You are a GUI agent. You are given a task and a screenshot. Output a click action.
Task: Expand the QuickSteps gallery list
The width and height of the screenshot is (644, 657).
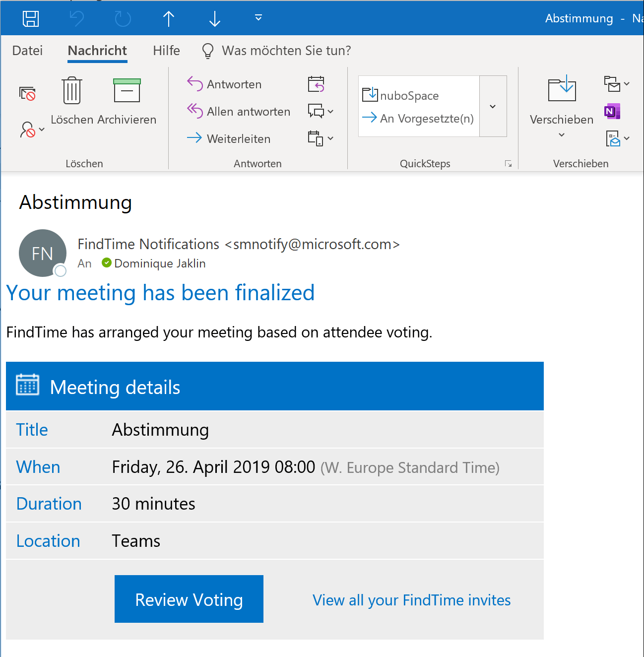493,106
